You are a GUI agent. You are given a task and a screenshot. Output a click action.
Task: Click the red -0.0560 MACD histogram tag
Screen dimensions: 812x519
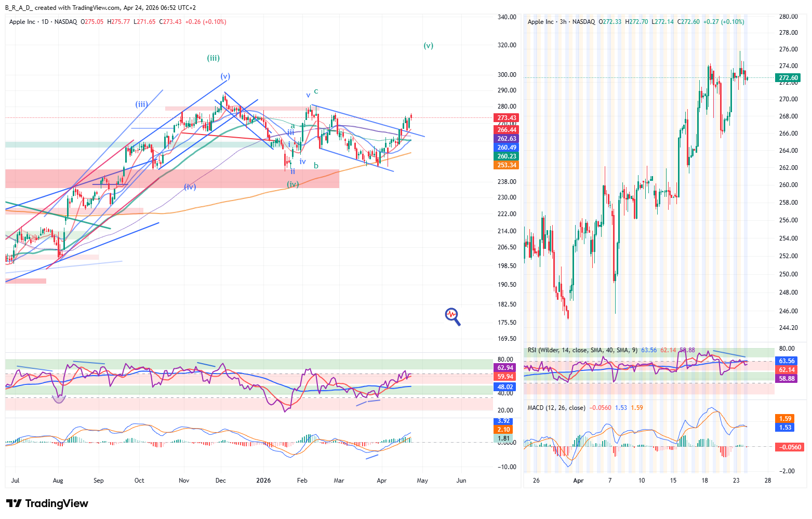click(x=789, y=447)
